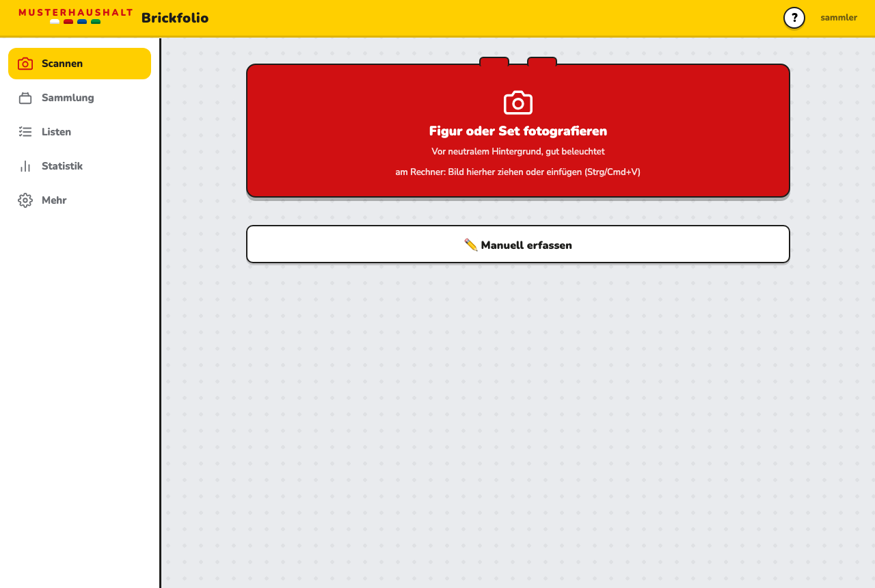Click text 'Vor neutralem Hintergrund, gut beleuchtet'
This screenshot has height=588, width=875.
pos(518,151)
